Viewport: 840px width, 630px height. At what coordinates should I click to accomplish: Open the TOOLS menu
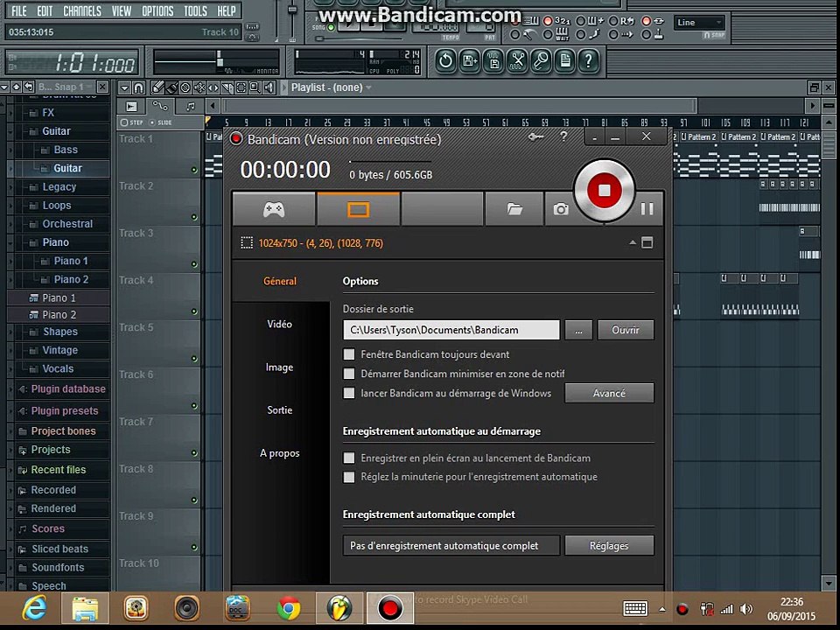point(195,10)
